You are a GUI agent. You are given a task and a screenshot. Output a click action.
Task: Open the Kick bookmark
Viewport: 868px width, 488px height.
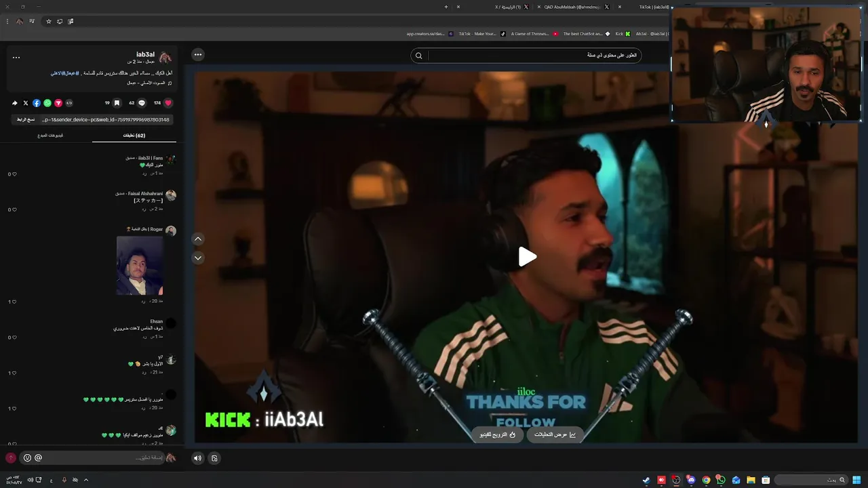tap(623, 34)
